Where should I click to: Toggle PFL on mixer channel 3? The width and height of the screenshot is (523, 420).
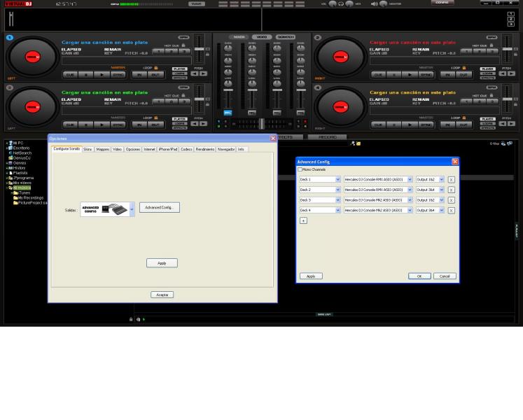277,113
